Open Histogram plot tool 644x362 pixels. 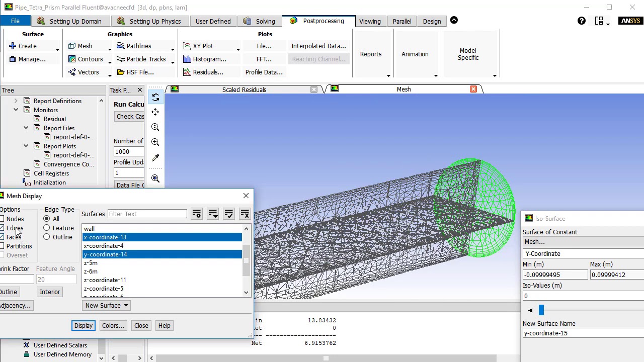pos(204,59)
